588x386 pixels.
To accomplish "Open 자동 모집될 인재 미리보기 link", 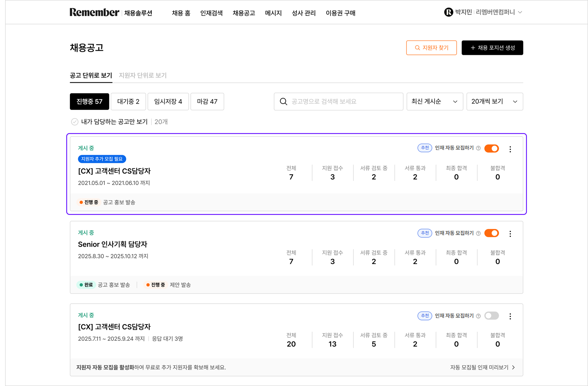I will (x=482, y=367).
